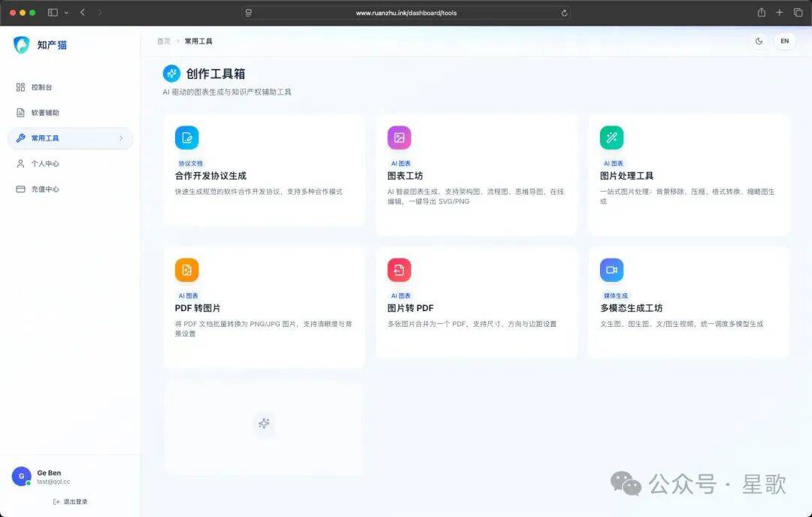Click the 知产猫 logo in sidebar
812x517 pixels.
[22, 44]
